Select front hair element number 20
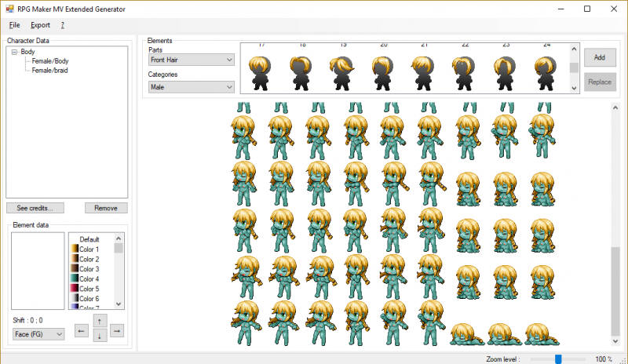 (x=383, y=73)
